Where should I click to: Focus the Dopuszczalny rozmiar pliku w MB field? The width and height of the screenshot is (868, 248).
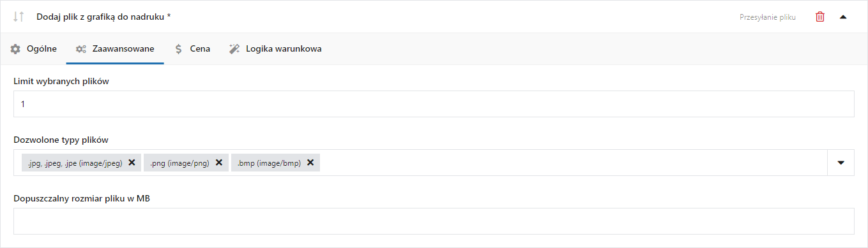434,221
